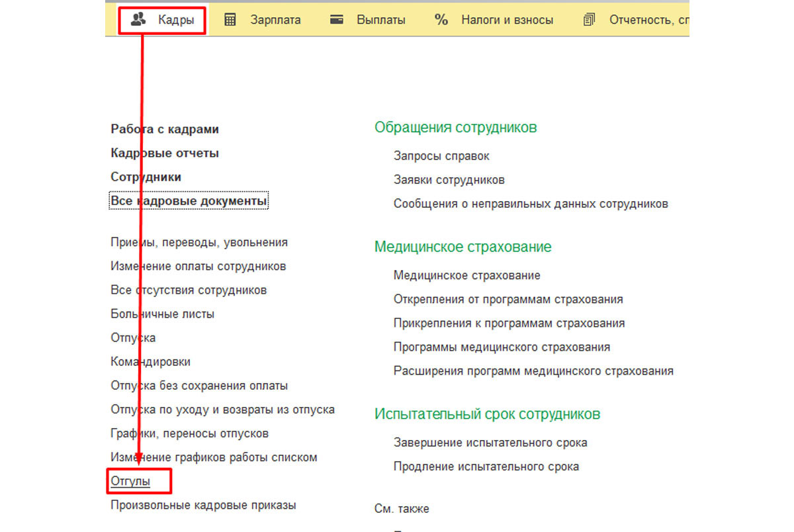
Task: Open the Отгулы link
Action: tap(130, 481)
